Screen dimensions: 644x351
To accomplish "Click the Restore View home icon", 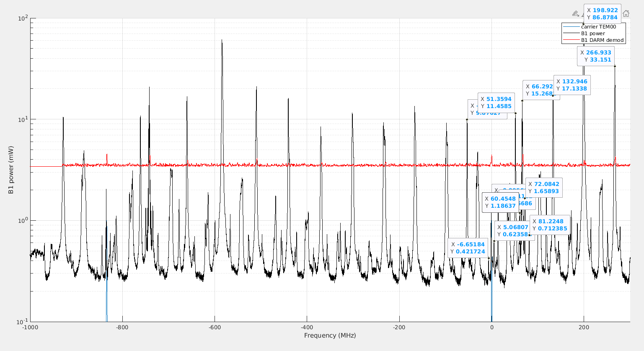I will [x=626, y=13].
